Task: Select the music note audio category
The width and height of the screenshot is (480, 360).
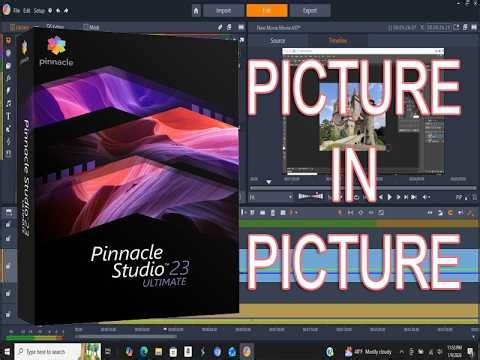Action: tap(9, 103)
